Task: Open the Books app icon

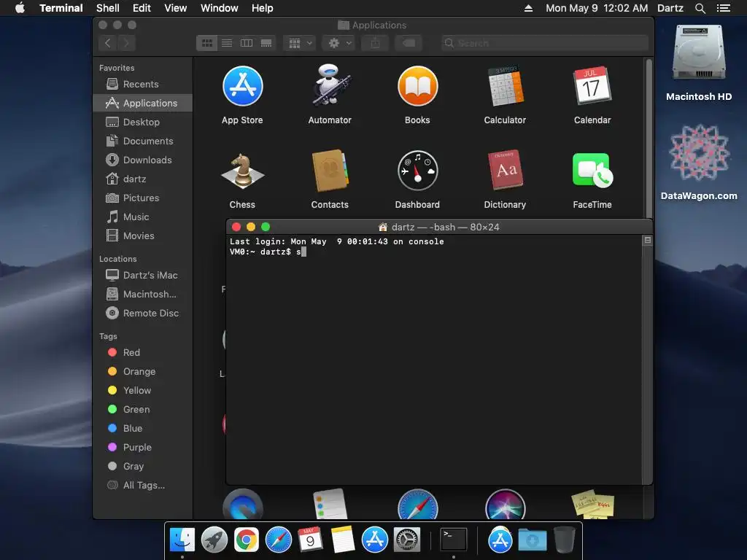Action: [417, 87]
